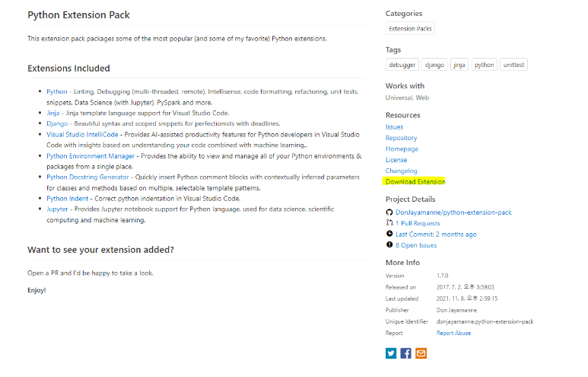Click version value 1.7.0

click(x=442, y=276)
